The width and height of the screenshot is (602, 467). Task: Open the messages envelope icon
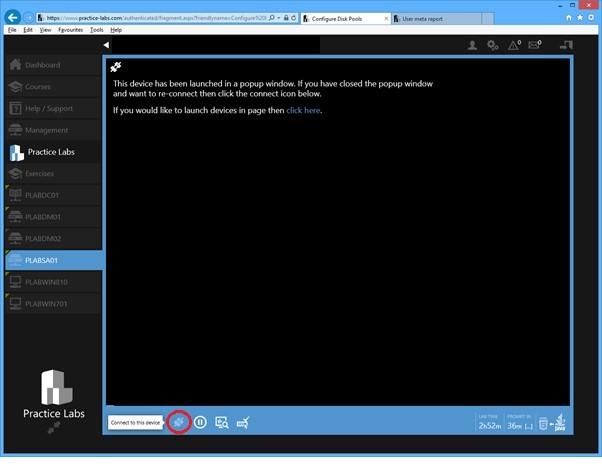tap(535, 45)
